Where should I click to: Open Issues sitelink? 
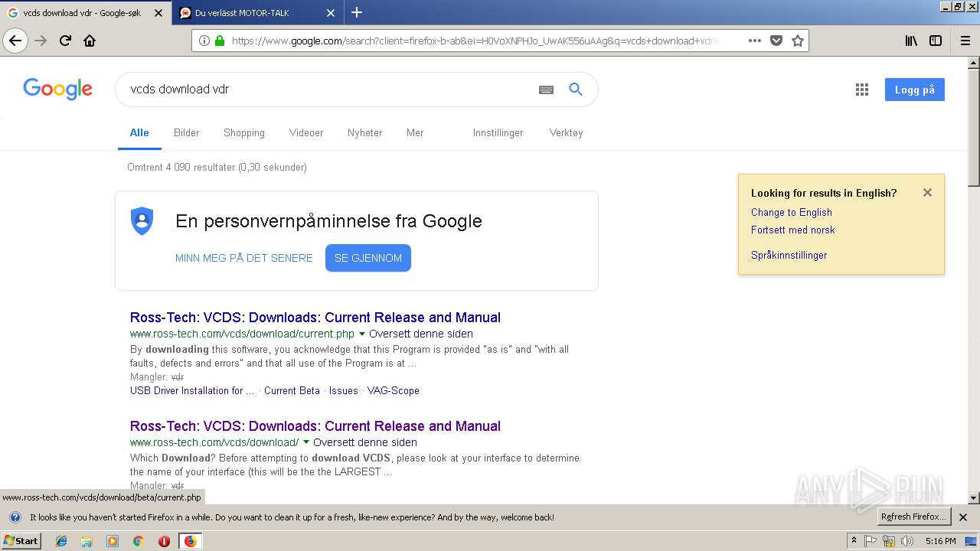coord(343,390)
